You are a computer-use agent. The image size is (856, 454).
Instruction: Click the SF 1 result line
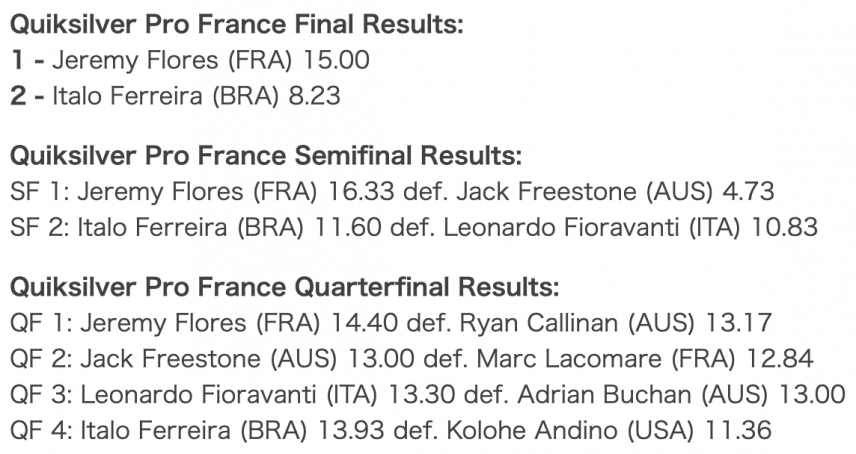pyautogui.click(x=392, y=192)
